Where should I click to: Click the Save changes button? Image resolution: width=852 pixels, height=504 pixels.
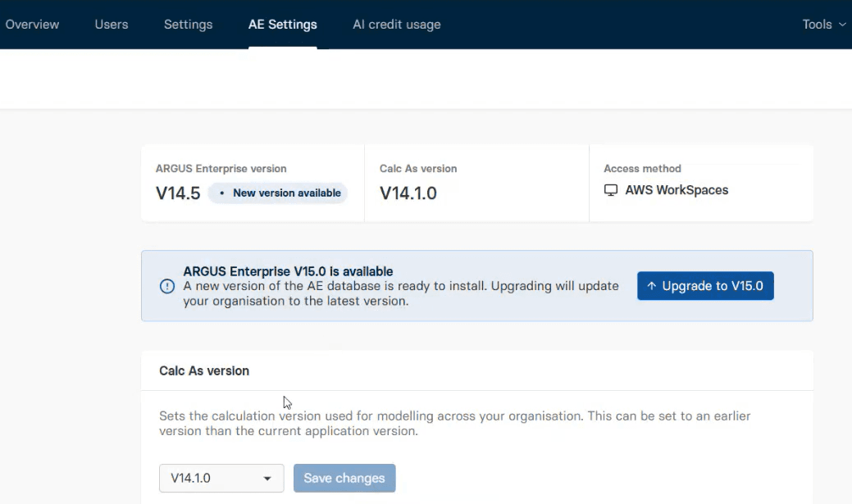344,478
